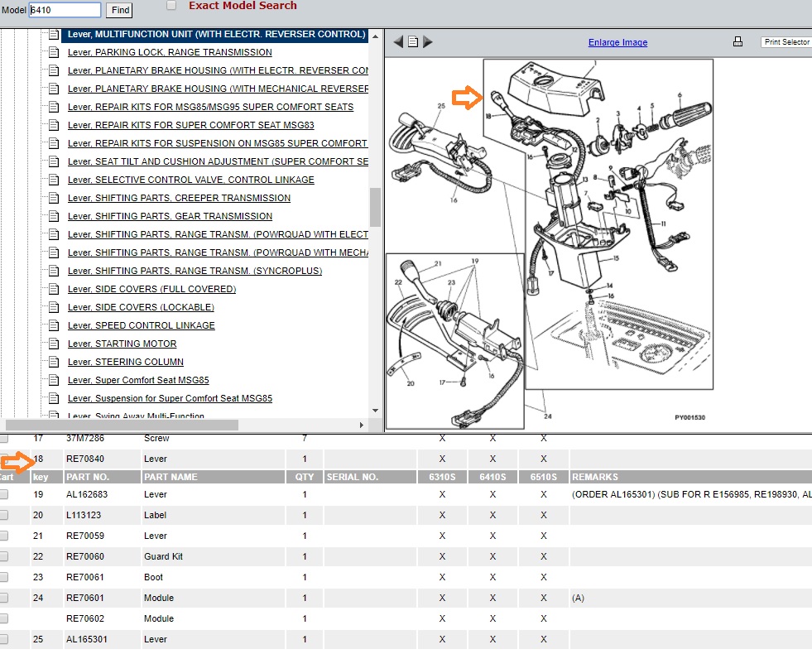Viewport: 812px width, 654px height.
Task: Click document icon beside PLANETARY BRAKE HOUSING (WITH MECHANICAL
Action: click(54, 89)
